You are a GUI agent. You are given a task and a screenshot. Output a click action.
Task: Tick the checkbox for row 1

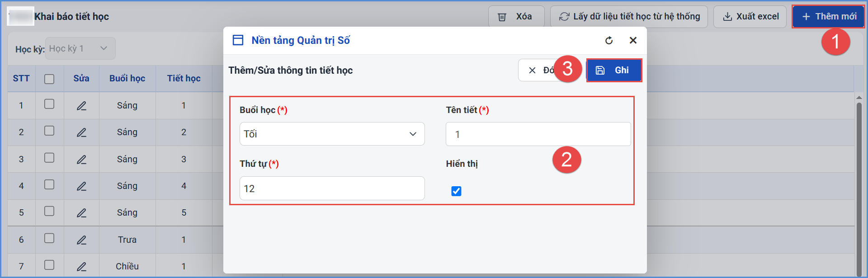pos(49,104)
